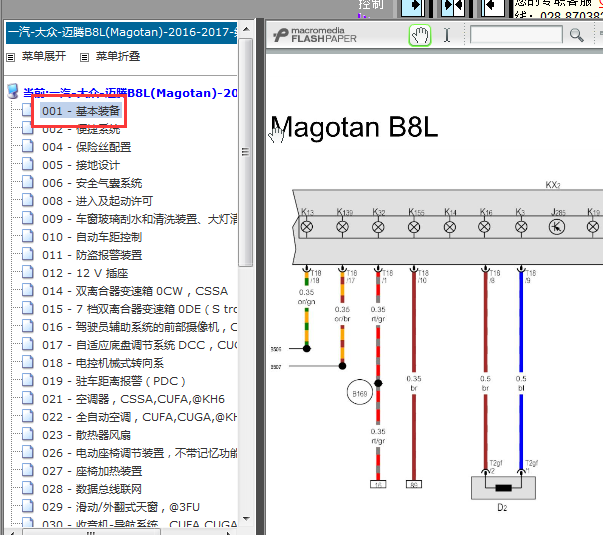603x535 pixels.
Task: Click the Magotan B8L diagram title
Action: coord(354,127)
